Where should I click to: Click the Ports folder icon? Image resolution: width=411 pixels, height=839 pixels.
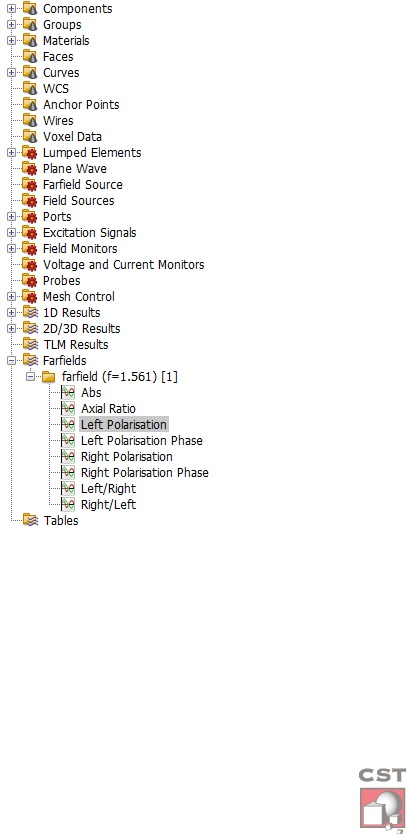(x=30, y=217)
